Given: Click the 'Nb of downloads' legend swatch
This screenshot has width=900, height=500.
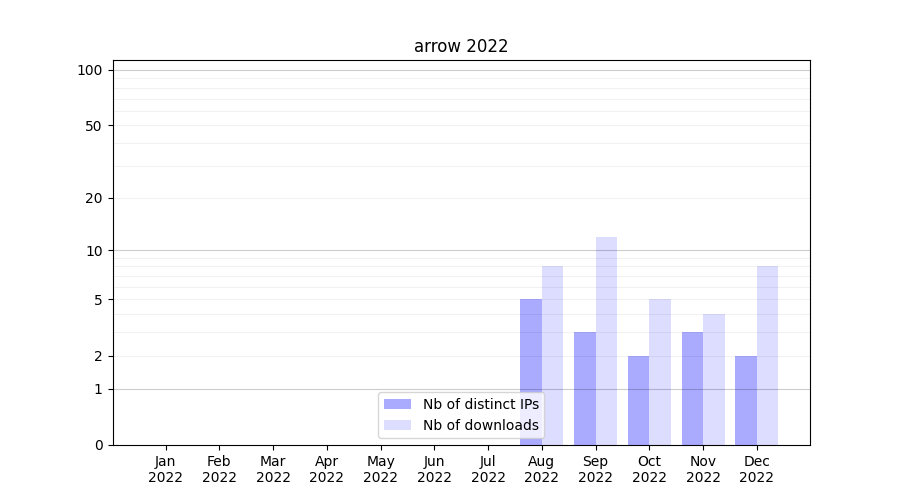Looking at the screenshot, I should pyautogui.click(x=397, y=425).
